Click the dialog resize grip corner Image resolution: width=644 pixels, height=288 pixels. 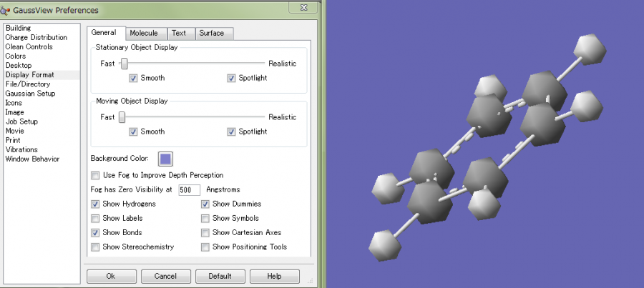(310, 281)
